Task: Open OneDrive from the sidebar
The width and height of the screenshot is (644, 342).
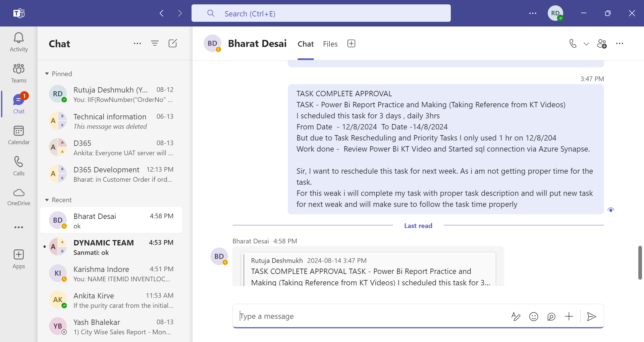Action: click(x=19, y=197)
